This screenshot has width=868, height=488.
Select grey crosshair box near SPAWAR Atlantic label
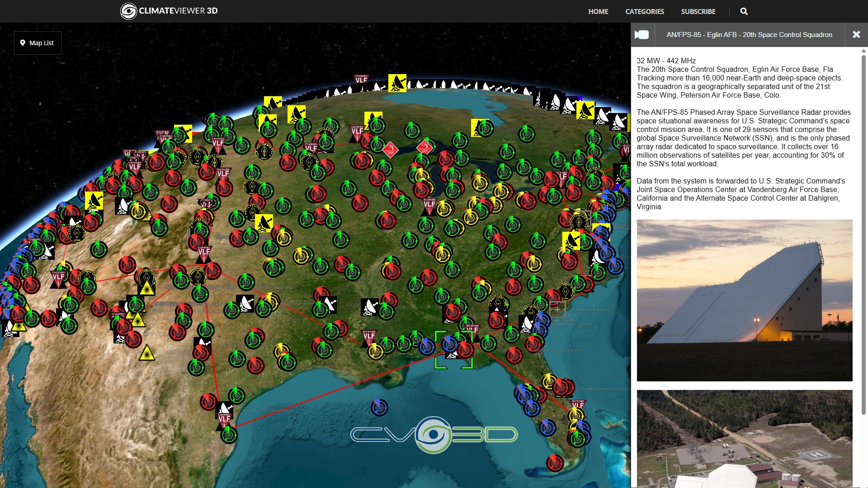(557, 310)
